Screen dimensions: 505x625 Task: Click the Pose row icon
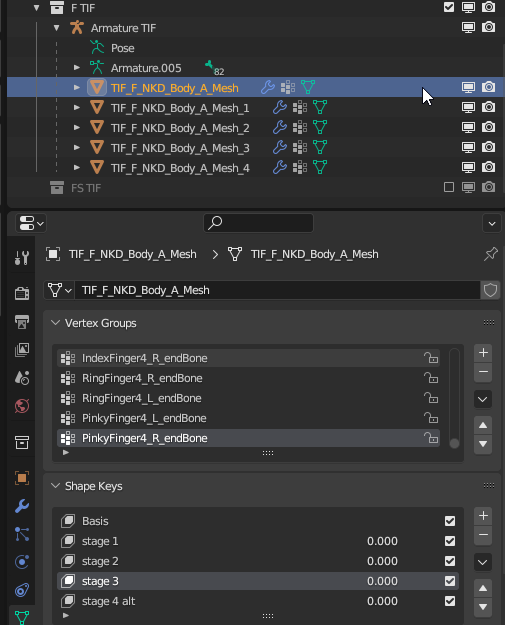(97, 47)
